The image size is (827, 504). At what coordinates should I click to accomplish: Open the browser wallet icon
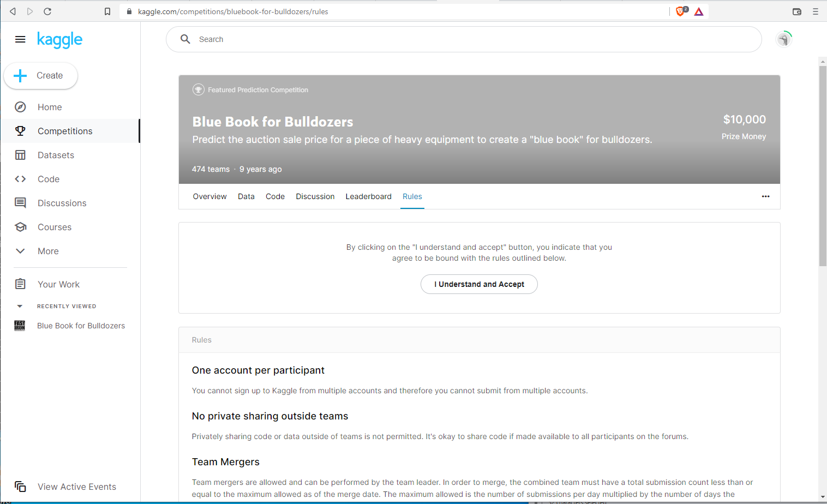pos(797,11)
